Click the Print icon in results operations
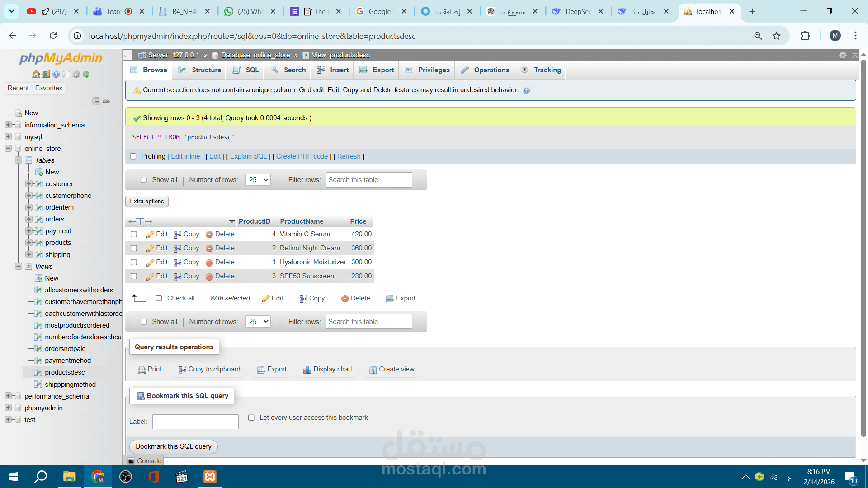This screenshot has height=488, width=868. pyautogui.click(x=142, y=370)
